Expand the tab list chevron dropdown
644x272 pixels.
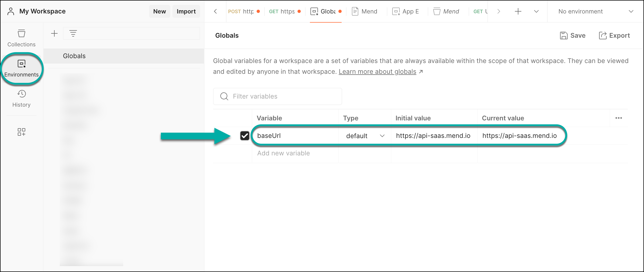coord(536,11)
